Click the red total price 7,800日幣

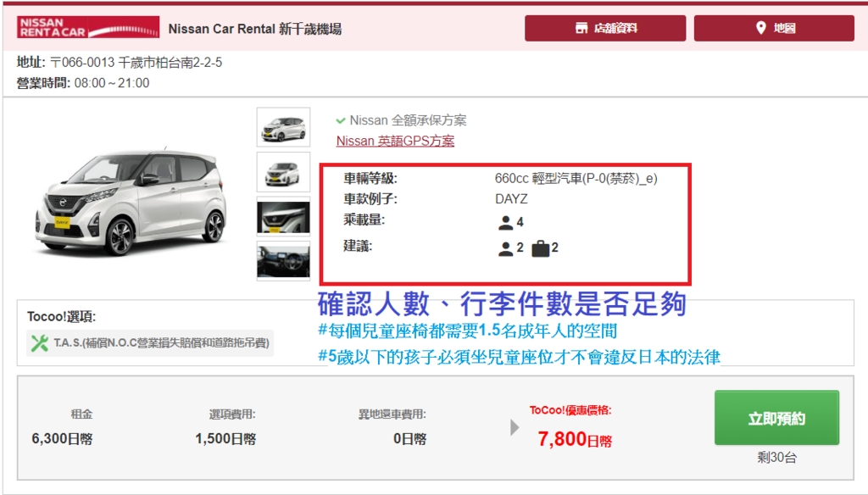(575, 440)
